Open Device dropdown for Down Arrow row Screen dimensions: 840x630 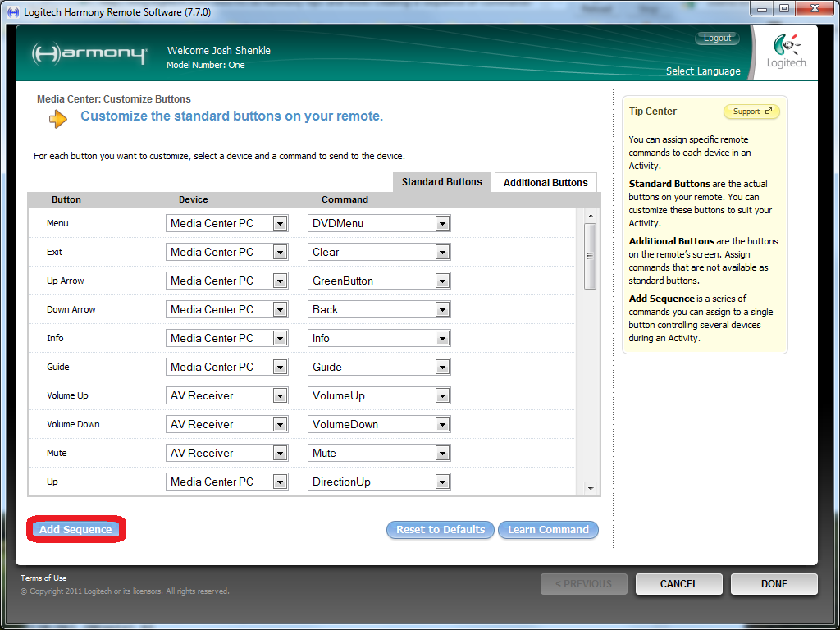[226, 309]
